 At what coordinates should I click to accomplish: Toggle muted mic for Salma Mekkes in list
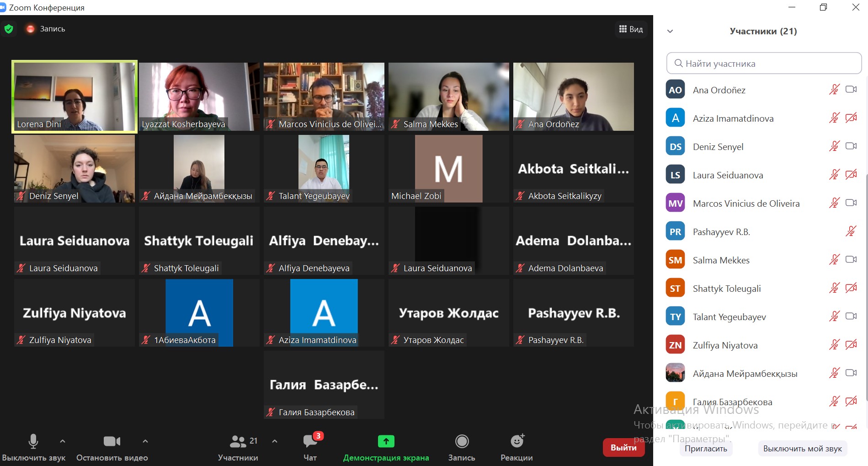[x=834, y=260]
